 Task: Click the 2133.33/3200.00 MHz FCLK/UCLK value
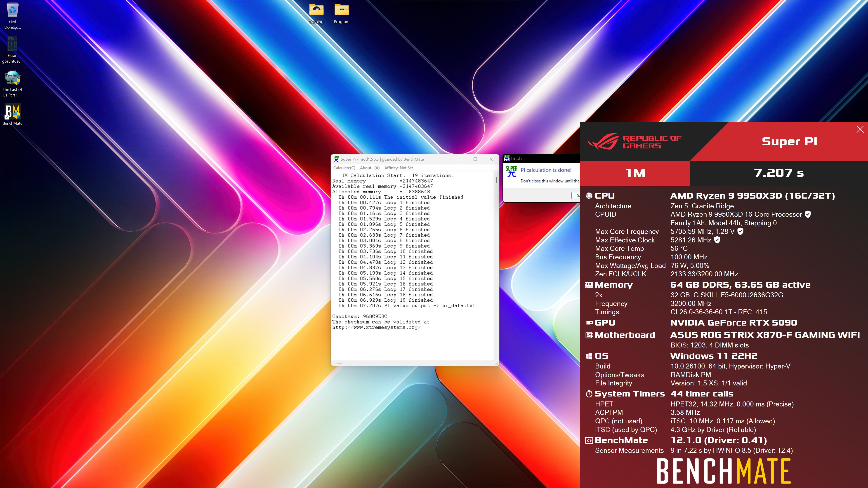point(704,274)
